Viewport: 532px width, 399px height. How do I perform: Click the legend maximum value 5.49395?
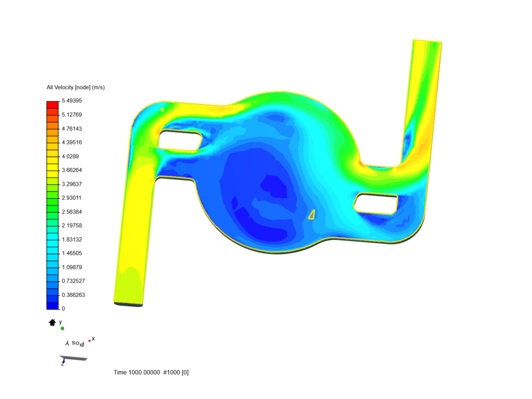point(72,100)
